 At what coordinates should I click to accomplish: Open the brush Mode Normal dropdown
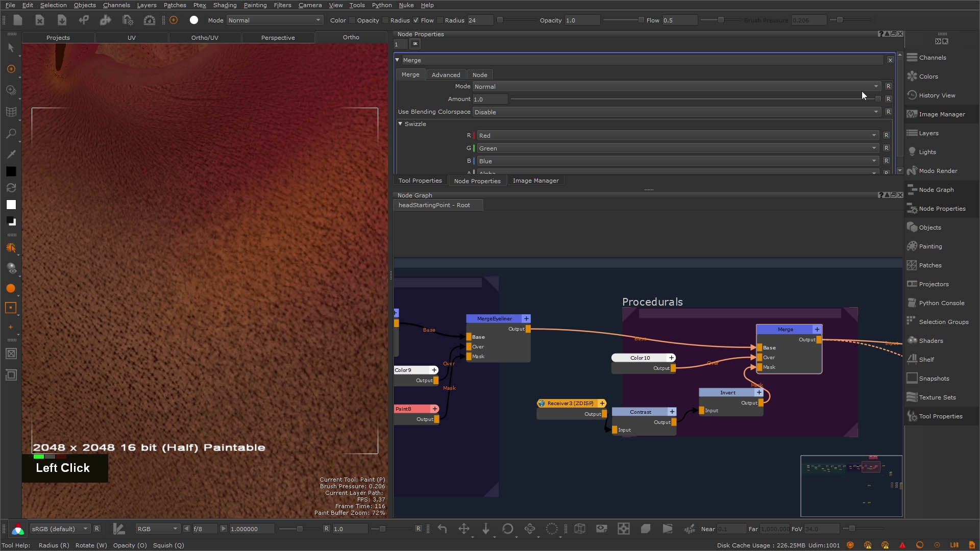[x=275, y=20]
